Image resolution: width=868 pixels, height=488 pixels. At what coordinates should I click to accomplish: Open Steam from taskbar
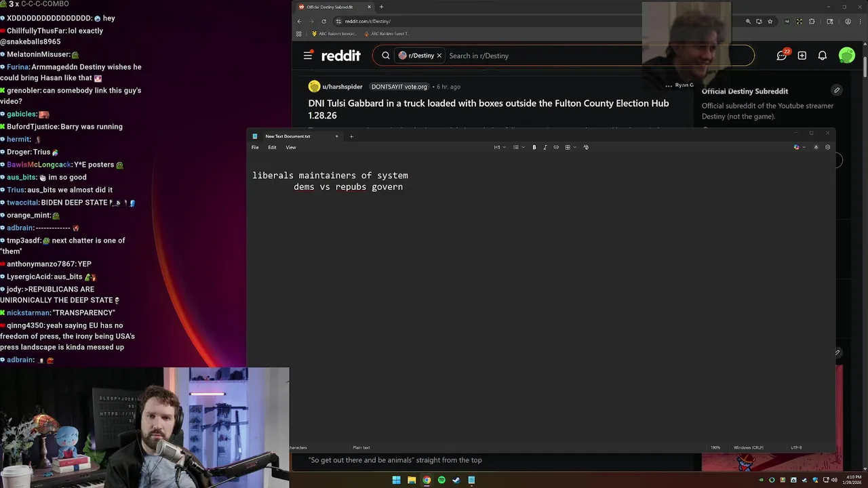point(456,480)
